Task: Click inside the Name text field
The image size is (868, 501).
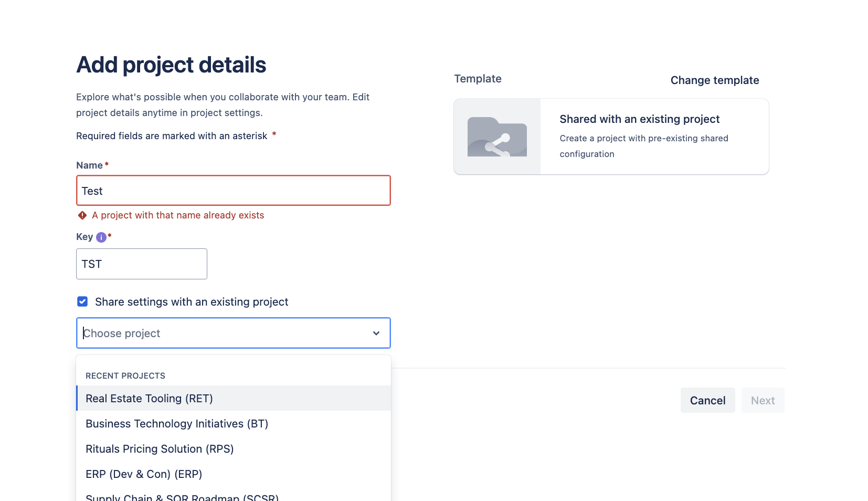Action: click(233, 190)
